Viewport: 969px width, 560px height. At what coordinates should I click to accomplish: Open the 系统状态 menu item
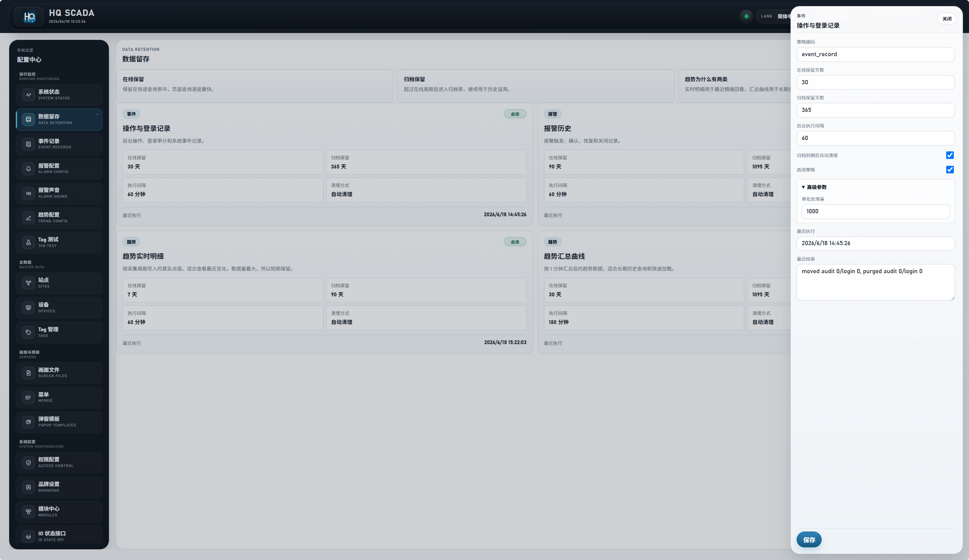coord(59,94)
